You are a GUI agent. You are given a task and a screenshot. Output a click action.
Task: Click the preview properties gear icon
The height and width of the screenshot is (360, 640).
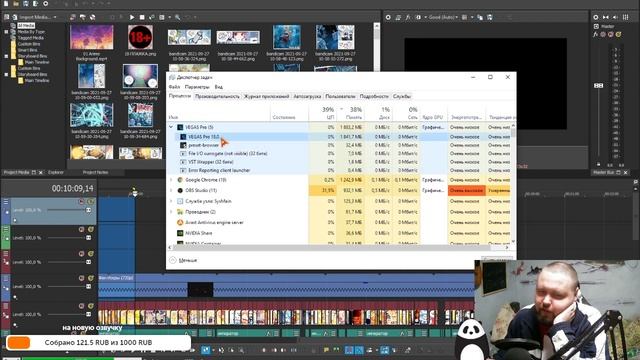388,17
